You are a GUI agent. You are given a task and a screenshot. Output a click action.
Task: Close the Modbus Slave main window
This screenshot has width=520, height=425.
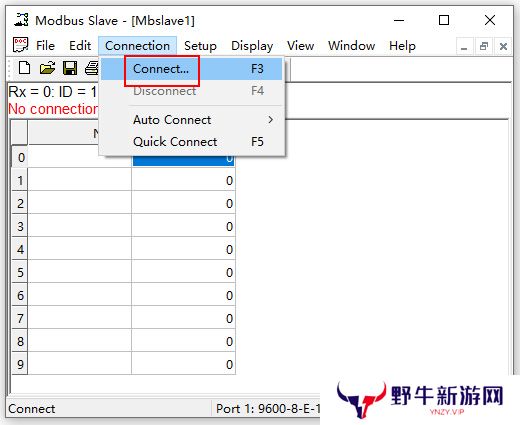(490, 20)
